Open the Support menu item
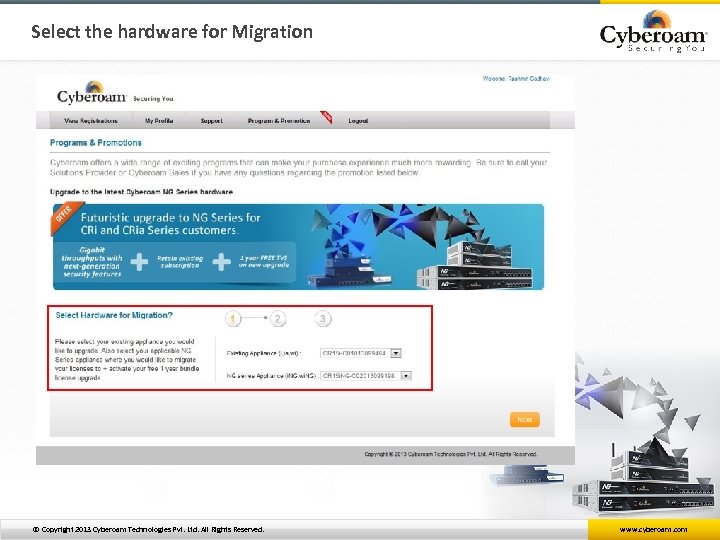The height and width of the screenshot is (540, 720). click(212, 121)
